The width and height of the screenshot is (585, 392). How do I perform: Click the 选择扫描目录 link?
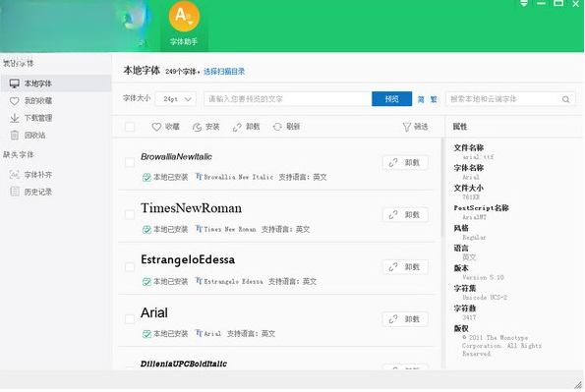click(224, 72)
